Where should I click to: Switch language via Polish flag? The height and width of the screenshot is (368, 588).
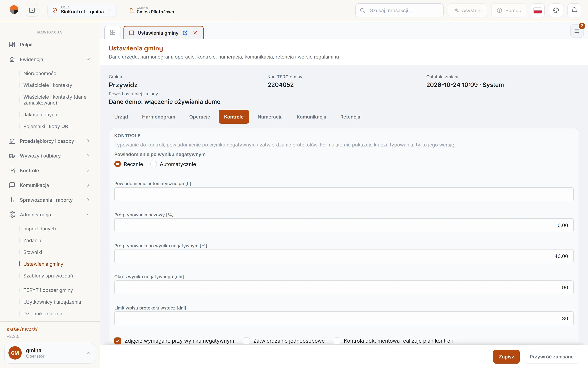pos(537,10)
